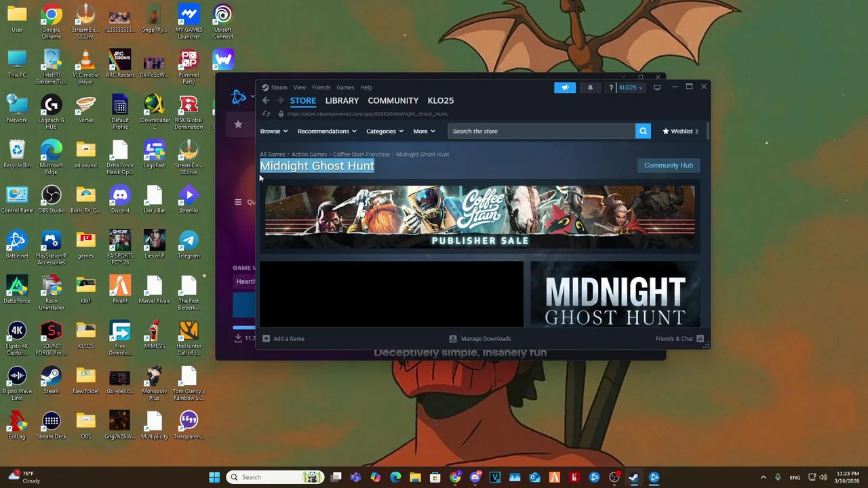The image size is (868, 488).
Task: Open the Windows Start menu
Action: 214,477
